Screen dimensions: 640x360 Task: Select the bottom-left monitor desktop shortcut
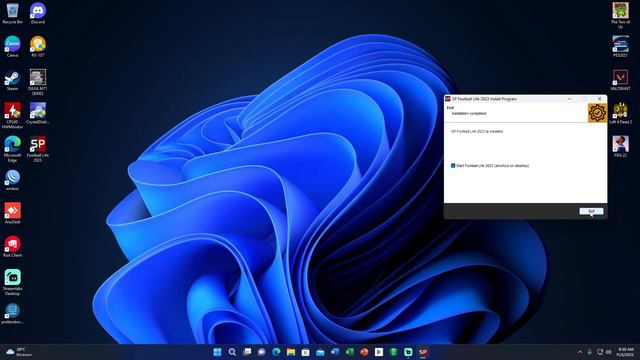pyautogui.click(x=13, y=313)
